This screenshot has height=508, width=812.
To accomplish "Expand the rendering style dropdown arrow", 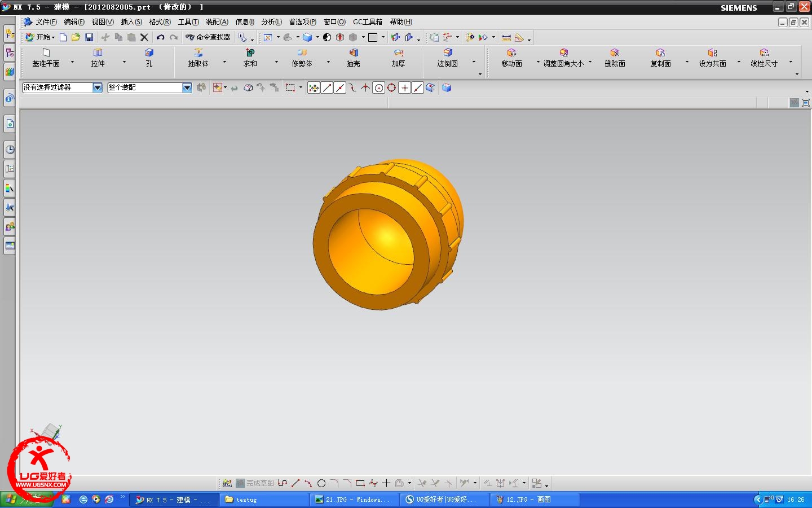I will (318, 38).
